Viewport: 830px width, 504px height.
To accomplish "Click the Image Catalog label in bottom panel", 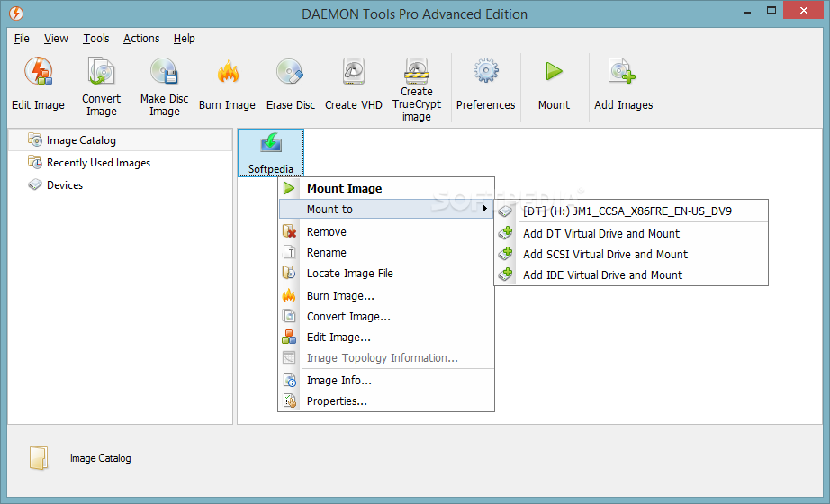I will [x=101, y=458].
